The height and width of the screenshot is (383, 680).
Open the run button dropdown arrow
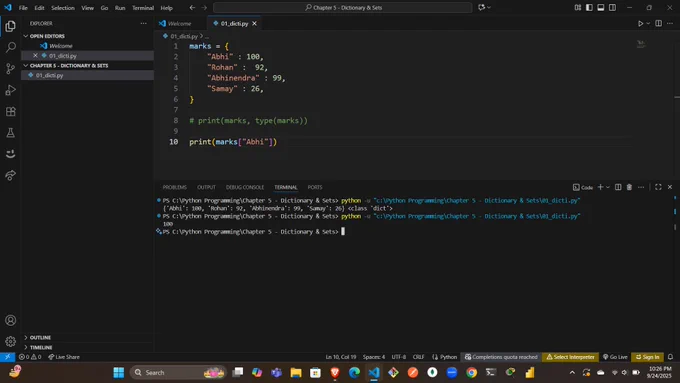coord(648,23)
